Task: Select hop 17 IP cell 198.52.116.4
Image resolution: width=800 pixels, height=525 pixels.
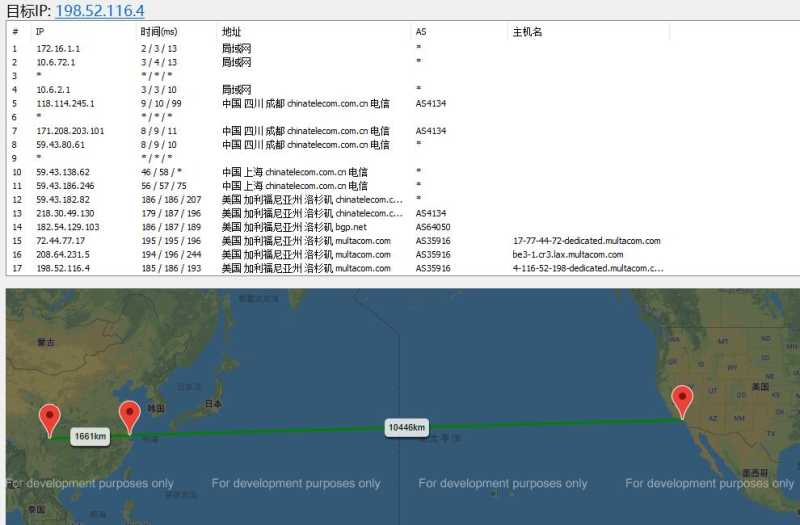Action: coord(63,269)
